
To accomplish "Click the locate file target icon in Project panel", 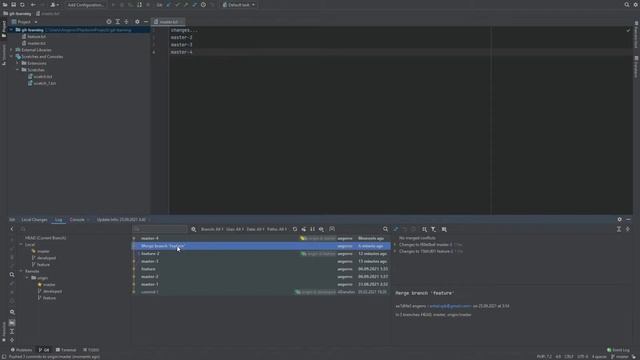I will [109, 22].
